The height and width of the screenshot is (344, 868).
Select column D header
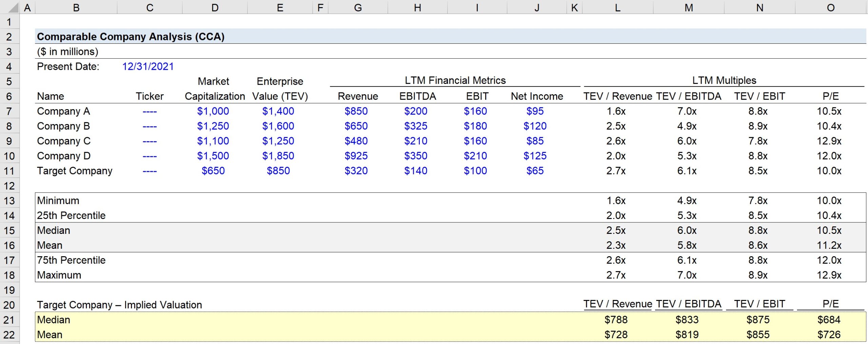click(214, 7)
